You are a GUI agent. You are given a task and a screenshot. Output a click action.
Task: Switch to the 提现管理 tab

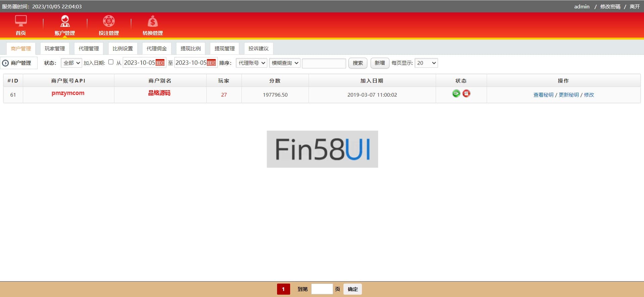[224, 49]
